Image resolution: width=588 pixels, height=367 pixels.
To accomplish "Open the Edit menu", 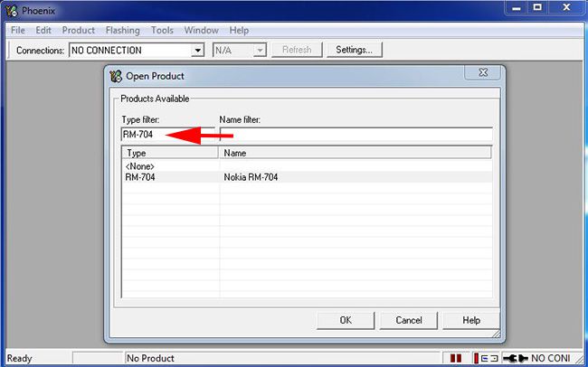I will [x=43, y=31].
